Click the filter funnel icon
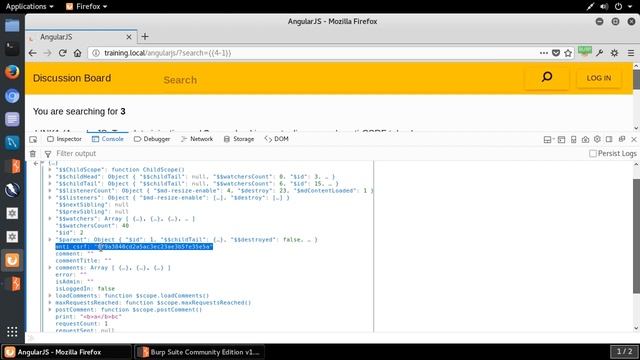 point(48,154)
